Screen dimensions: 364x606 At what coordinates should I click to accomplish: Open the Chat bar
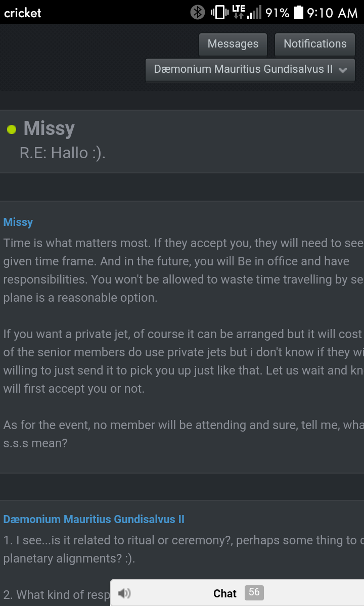237,593
